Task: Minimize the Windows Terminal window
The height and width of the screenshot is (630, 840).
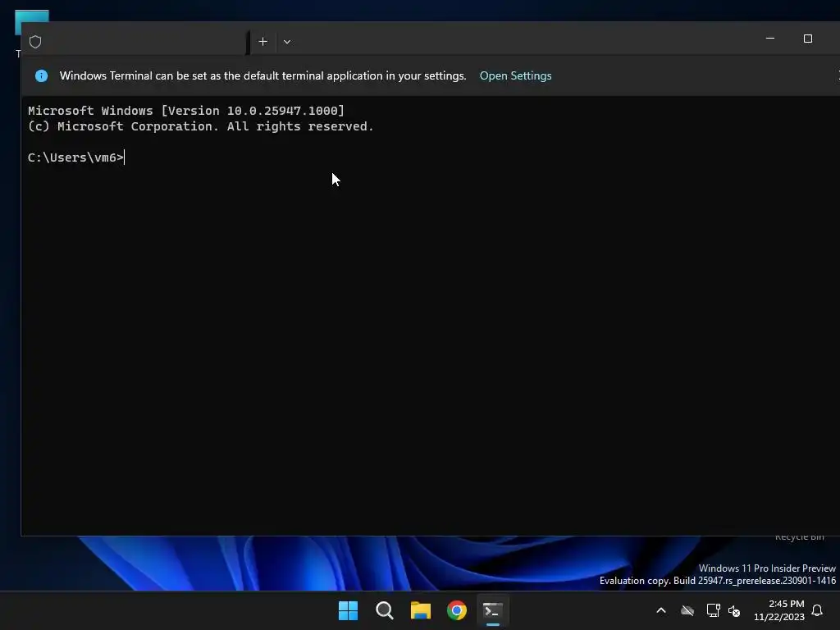Action: click(x=770, y=39)
